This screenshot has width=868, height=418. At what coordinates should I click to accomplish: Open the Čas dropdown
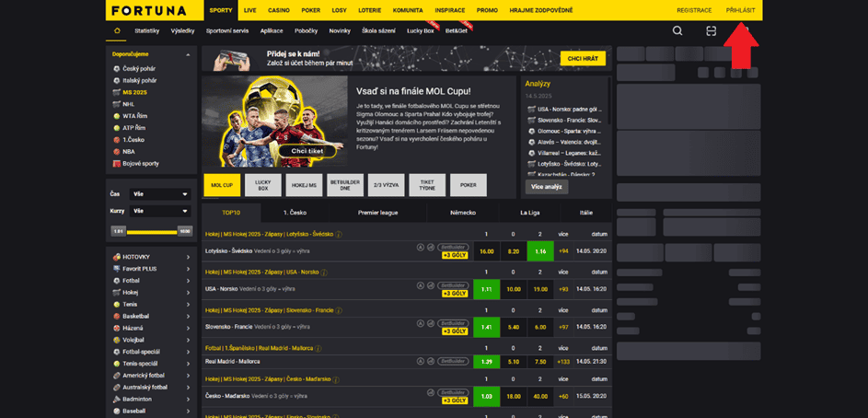pos(160,194)
